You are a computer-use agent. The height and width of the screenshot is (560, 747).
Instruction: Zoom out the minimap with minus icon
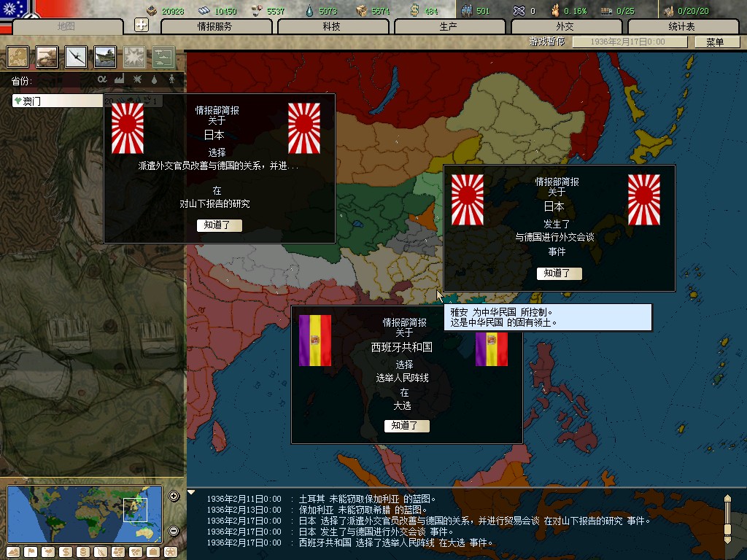click(x=174, y=531)
